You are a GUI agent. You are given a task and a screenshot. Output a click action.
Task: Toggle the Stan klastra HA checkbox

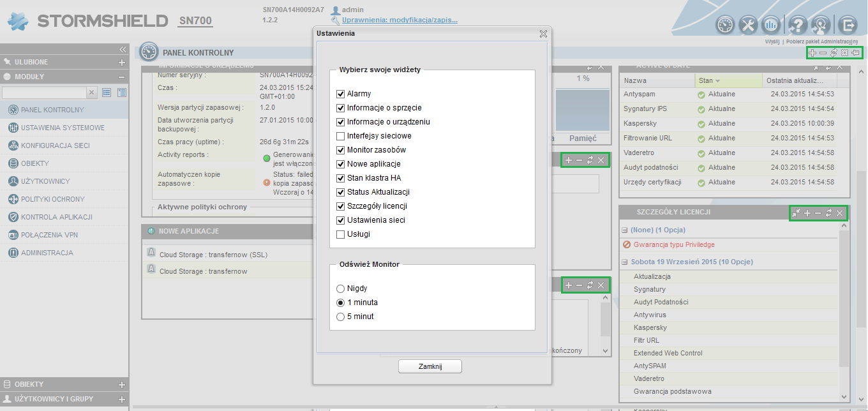(340, 178)
